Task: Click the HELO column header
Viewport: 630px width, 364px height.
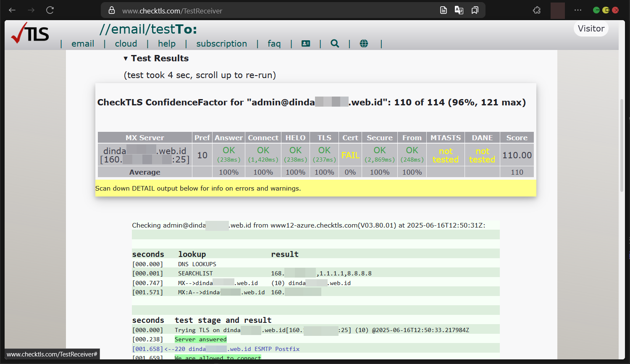Action: coord(296,138)
